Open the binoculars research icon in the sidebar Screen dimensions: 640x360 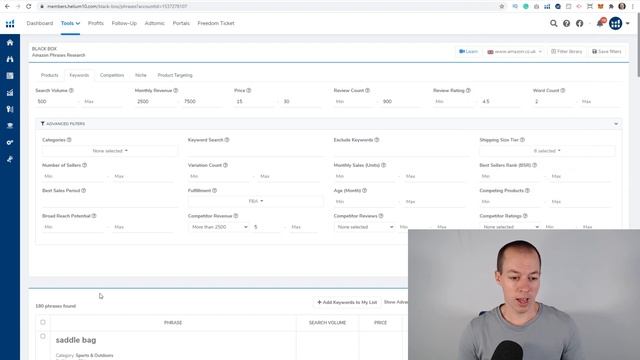(x=10, y=59)
